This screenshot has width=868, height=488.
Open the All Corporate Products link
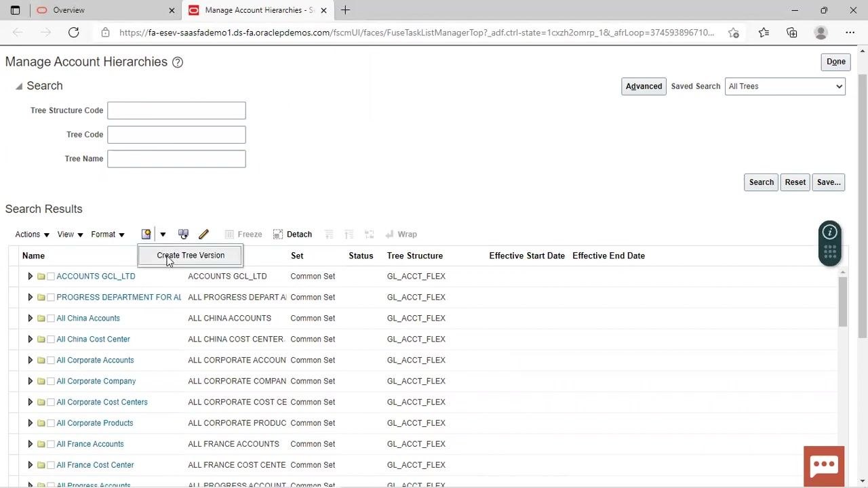coord(95,424)
